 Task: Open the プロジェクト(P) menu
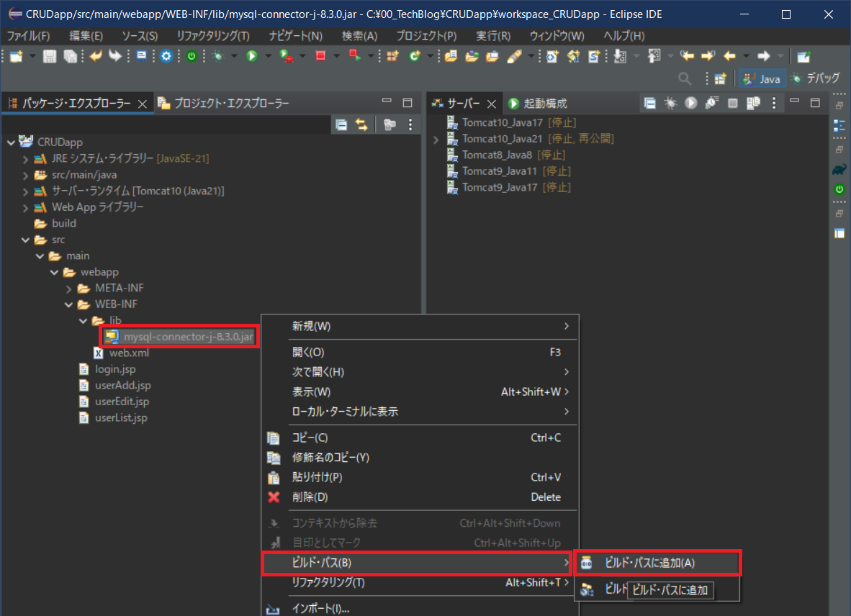[x=426, y=36]
